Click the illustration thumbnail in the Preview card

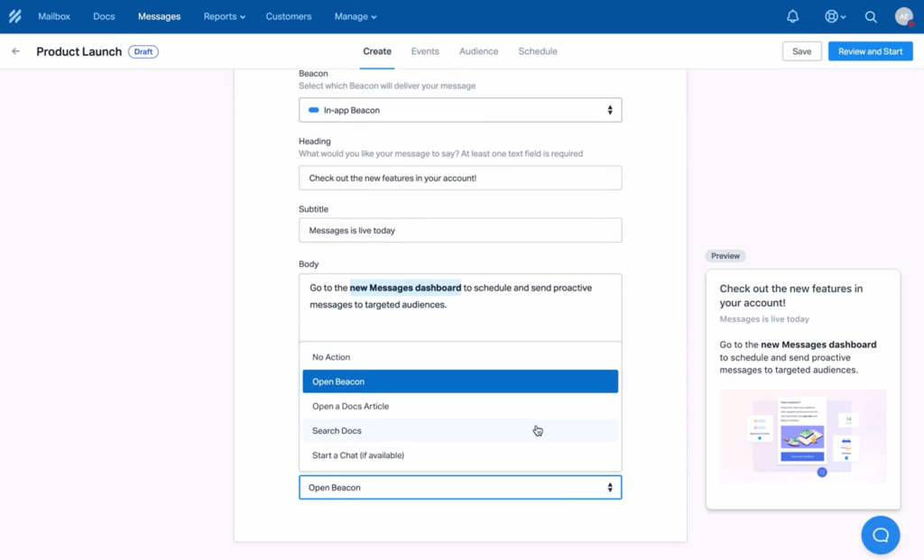[x=802, y=436]
